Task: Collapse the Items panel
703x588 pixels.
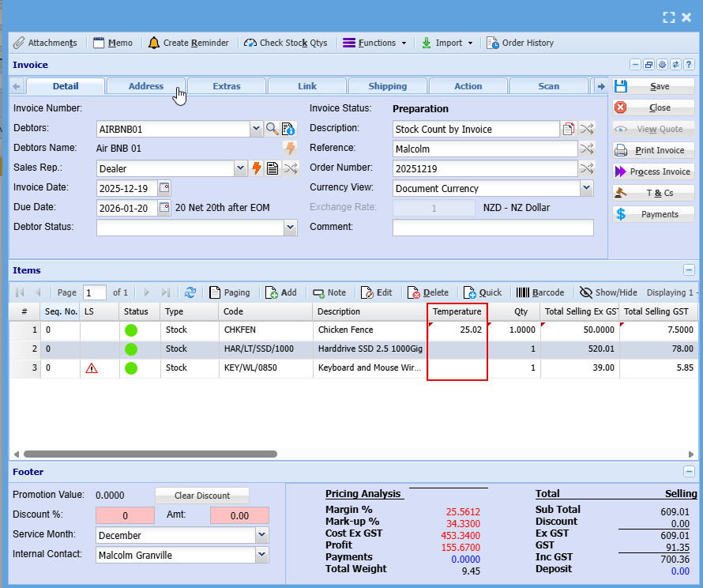Action: 689,270
